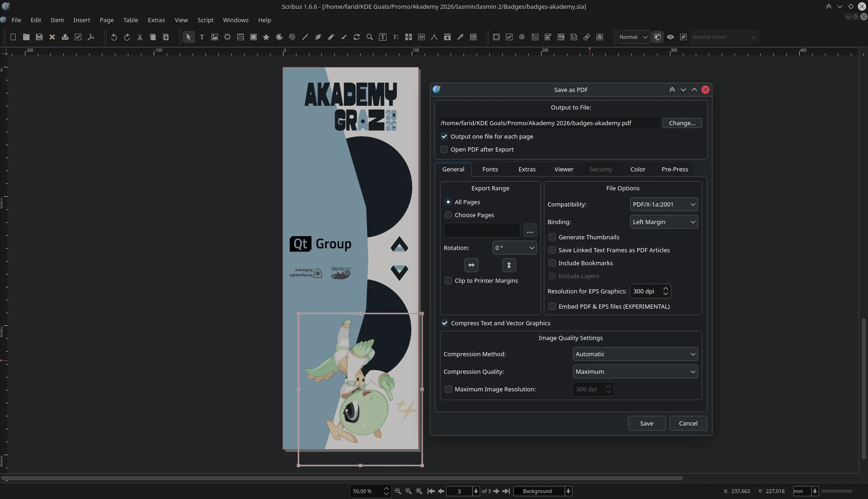Click the Cancel button
Viewport: 868px width, 499px height.
click(x=688, y=423)
